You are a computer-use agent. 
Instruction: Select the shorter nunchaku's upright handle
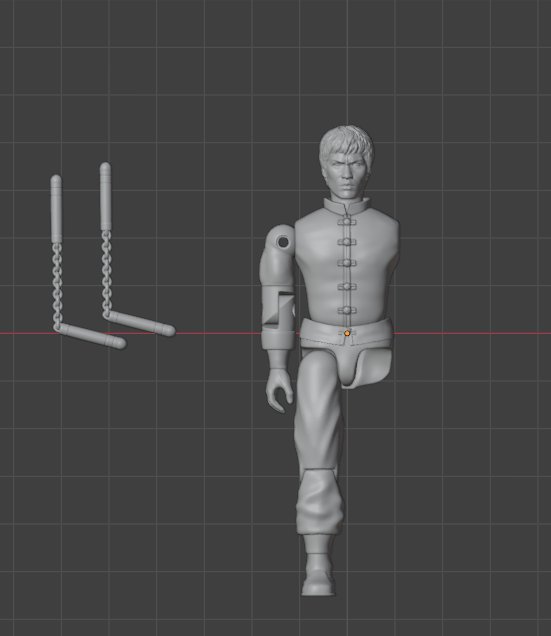56,209
